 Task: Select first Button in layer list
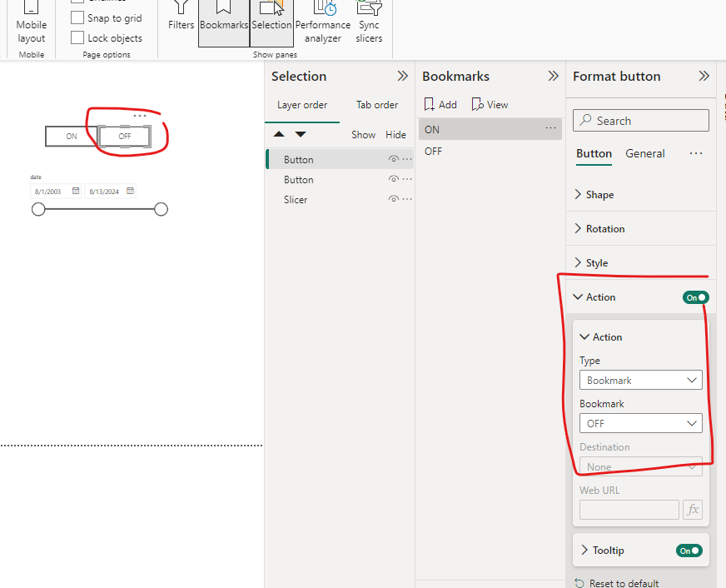click(340, 159)
